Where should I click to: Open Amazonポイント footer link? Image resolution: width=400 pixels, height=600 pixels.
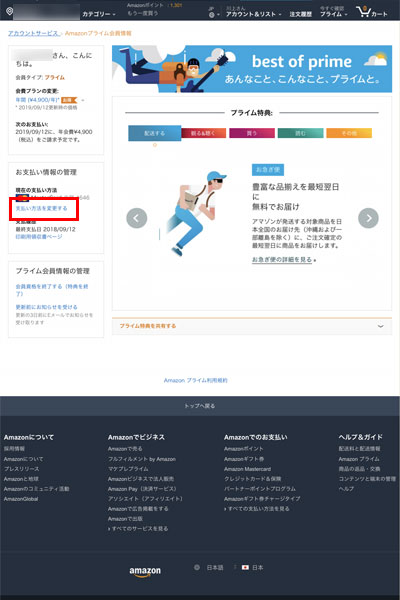(x=244, y=448)
